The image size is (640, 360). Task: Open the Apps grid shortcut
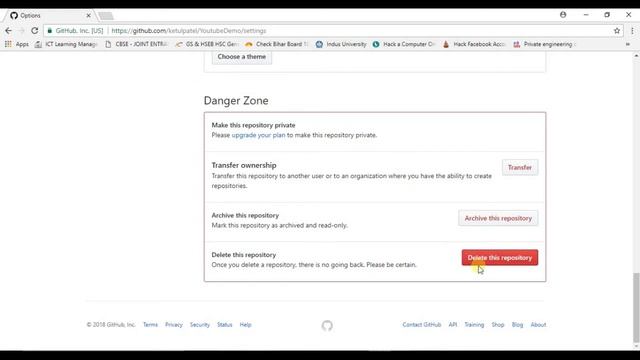(x=17, y=44)
